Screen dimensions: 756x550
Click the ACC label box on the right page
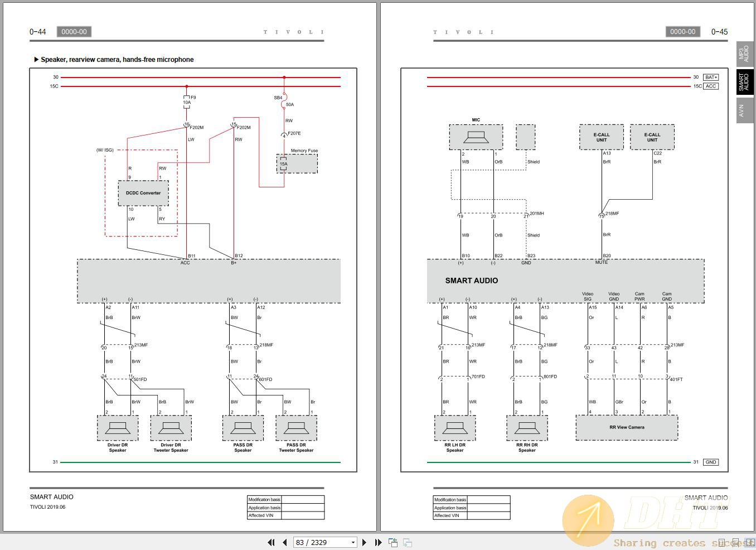coord(711,86)
